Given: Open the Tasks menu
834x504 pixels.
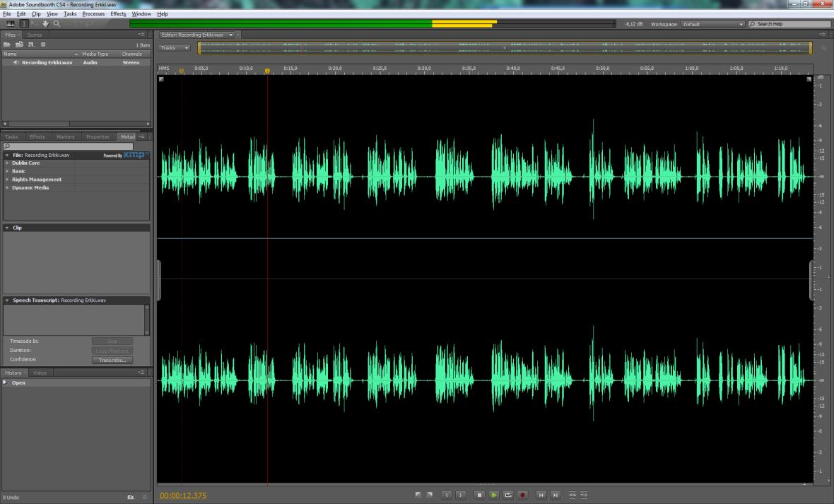Looking at the screenshot, I should pos(70,14).
